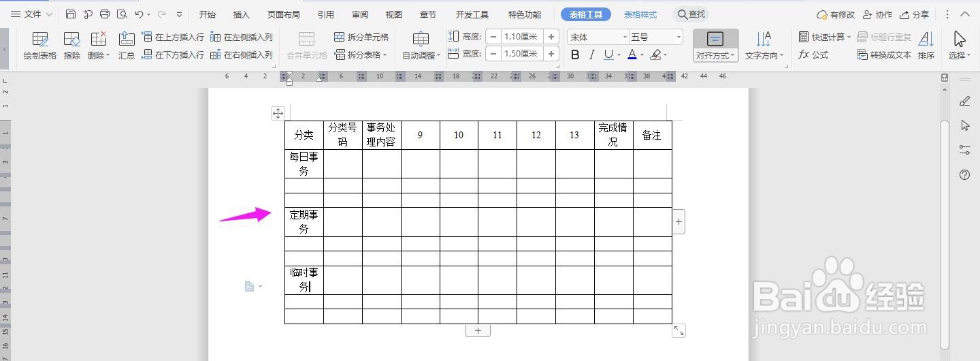Click the 查找 search box

(x=691, y=14)
